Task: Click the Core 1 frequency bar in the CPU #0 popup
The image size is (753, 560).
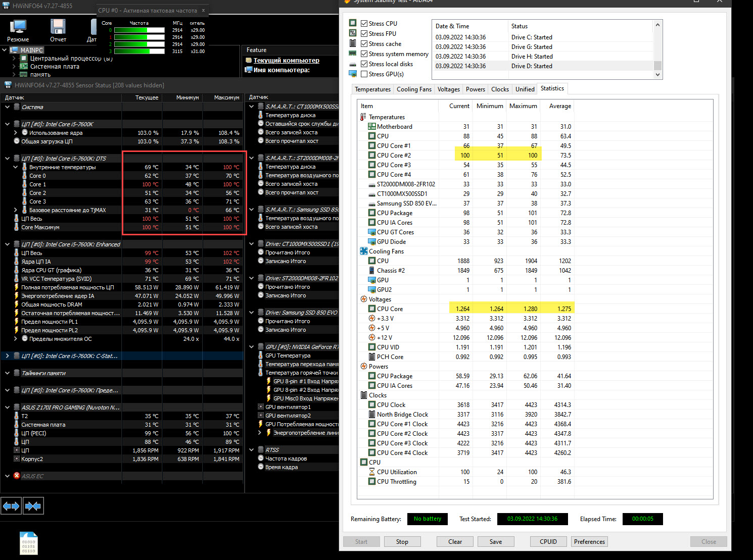Action: pyautogui.click(x=139, y=37)
